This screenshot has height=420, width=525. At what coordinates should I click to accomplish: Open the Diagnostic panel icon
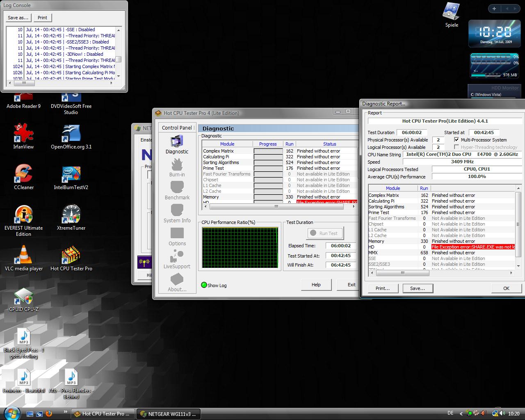[177, 142]
